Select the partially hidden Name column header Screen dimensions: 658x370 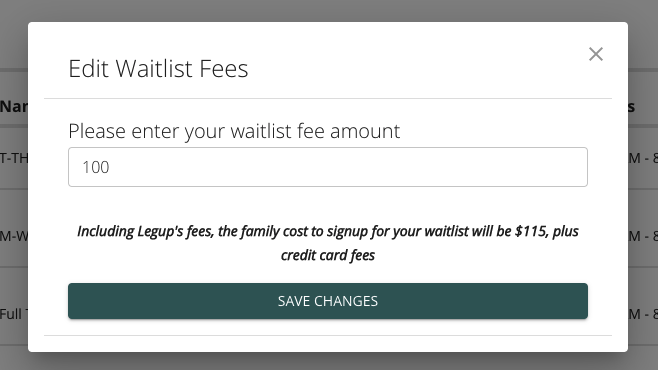14,107
